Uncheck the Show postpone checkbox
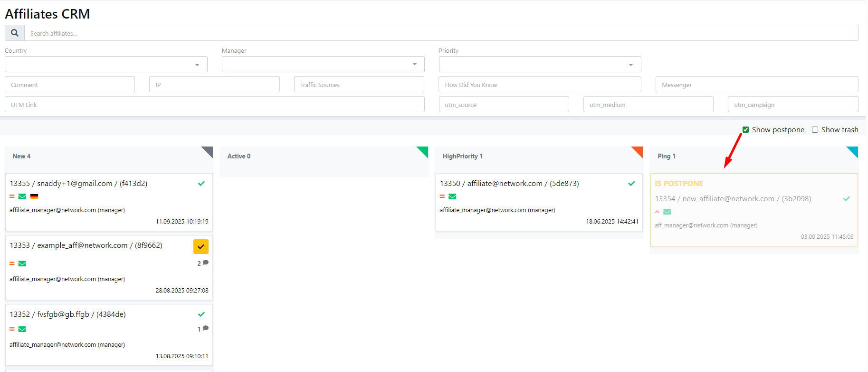This screenshot has height=372, width=868. (746, 130)
